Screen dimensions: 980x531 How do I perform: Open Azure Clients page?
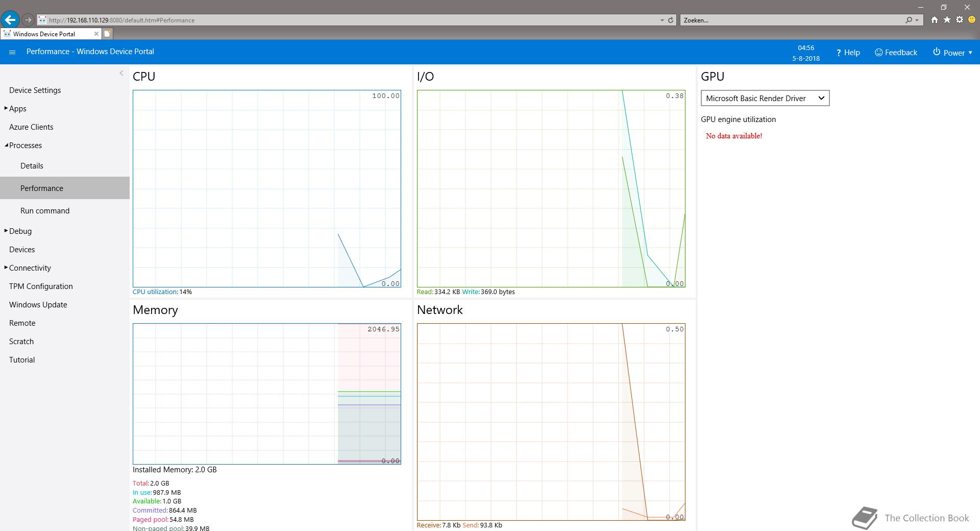coord(31,127)
